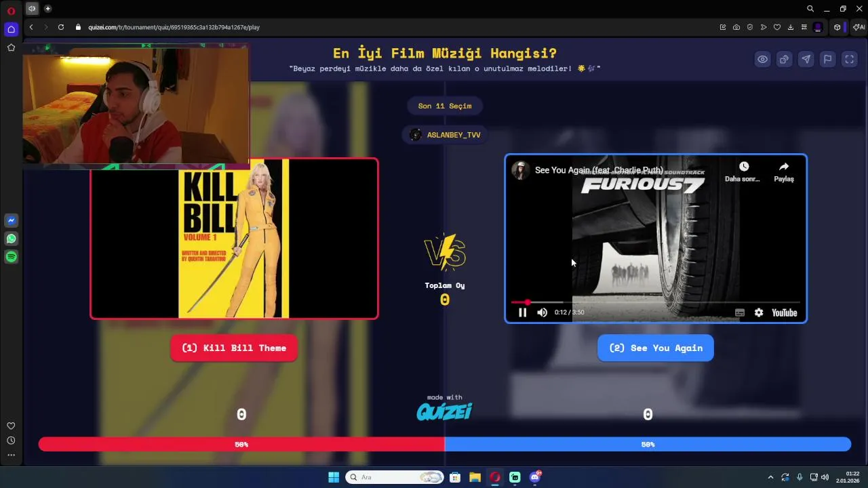Vote for (1) Kill Bill Theme
The height and width of the screenshot is (488, 868).
pyautogui.click(x=234, y=348)
